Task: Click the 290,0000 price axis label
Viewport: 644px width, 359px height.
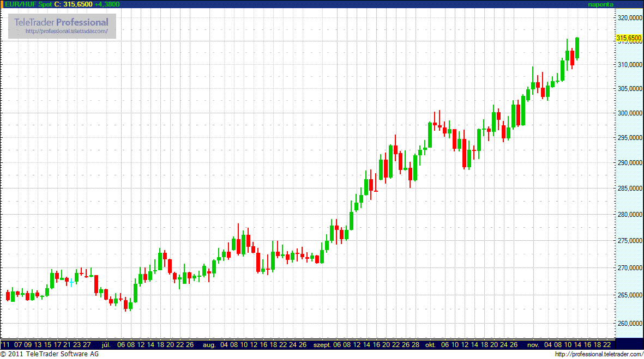Action: pyautogui.click(x=630, y=163)
